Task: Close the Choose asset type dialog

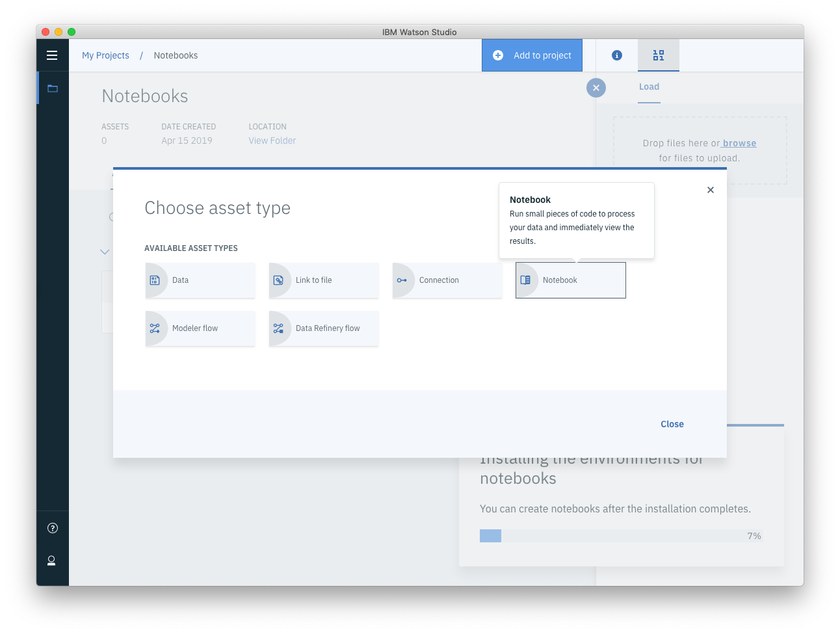Action: point(710,190)
